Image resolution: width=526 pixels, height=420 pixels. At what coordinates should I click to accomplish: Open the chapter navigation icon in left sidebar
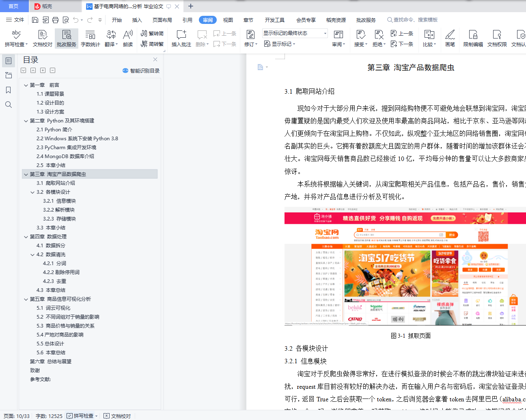(9, 75)
